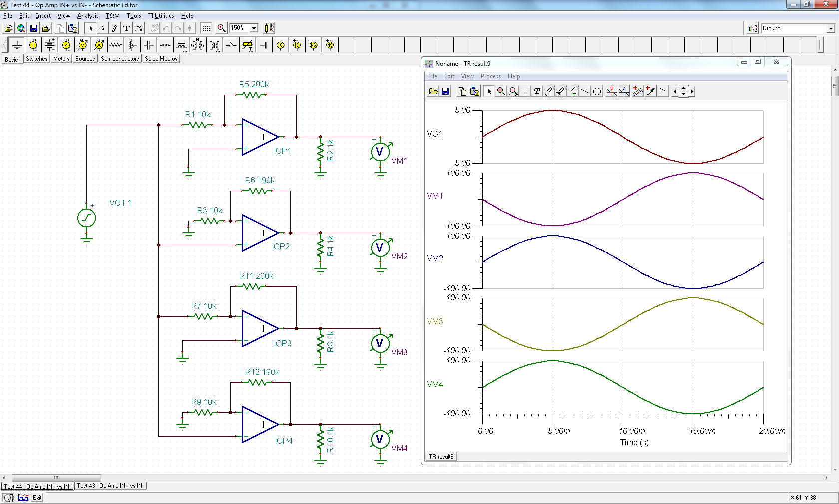839x504 pixels.
Task: Activate cursor 'a' in result window
Action: [611, 91]
